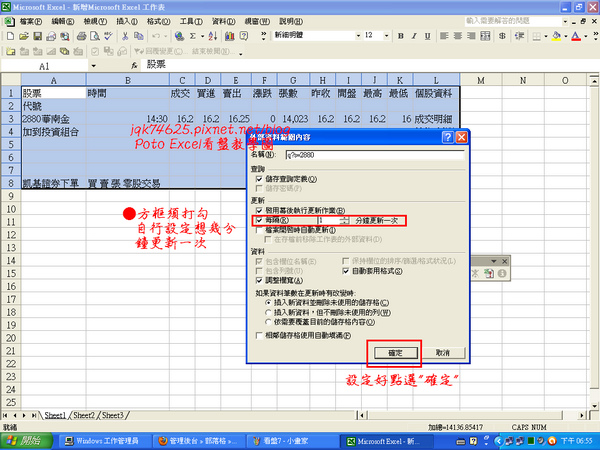600x450 pixels.
Task: Toggle 調整欄寬 checkbox
Action: [x=259, y=280]
